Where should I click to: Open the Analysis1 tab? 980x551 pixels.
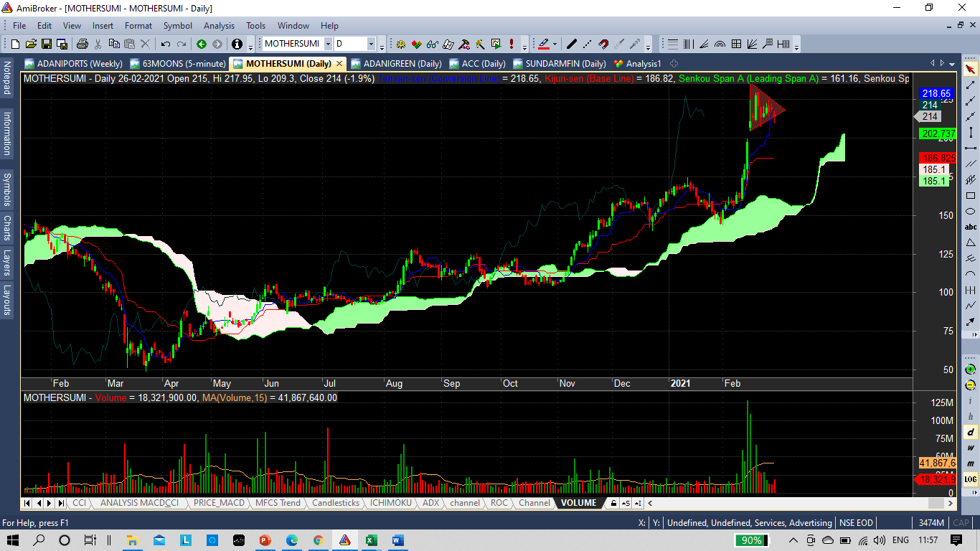638,64
